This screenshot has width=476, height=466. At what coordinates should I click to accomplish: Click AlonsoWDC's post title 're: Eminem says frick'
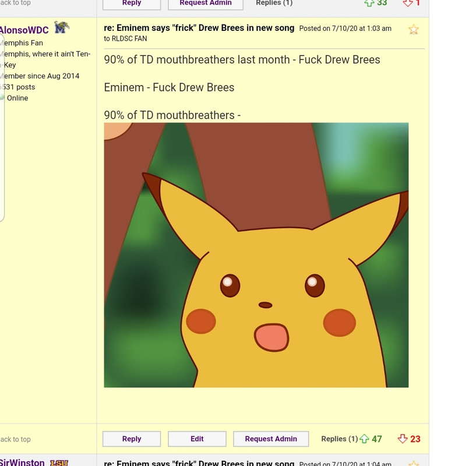199,28
